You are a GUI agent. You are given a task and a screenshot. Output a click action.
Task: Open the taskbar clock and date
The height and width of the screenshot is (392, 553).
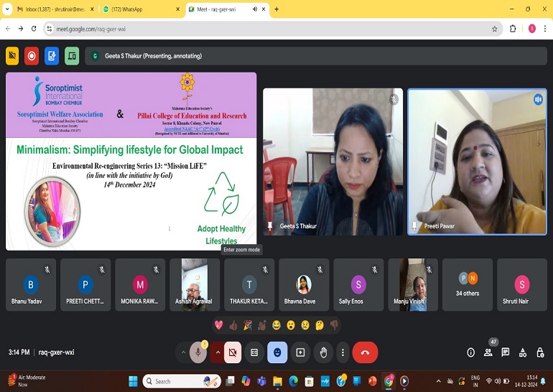526,381
